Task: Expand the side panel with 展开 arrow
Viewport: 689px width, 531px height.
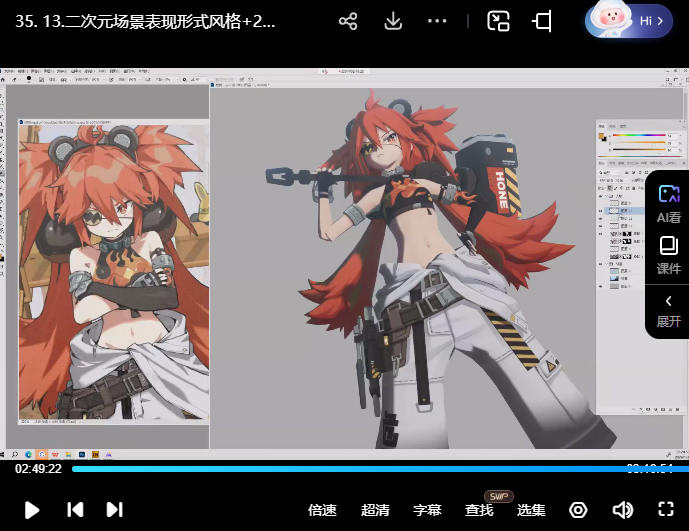Action: click(668, 310)
